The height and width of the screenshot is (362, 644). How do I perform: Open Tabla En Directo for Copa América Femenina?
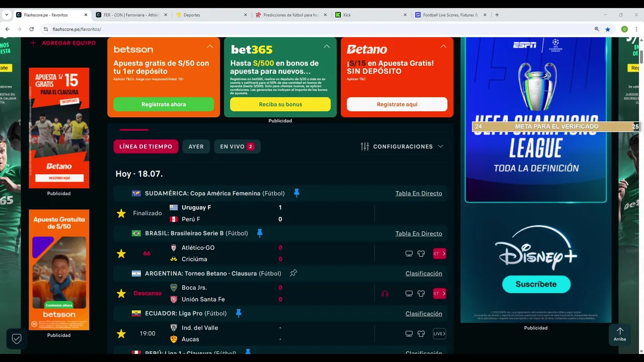point(419,193)
